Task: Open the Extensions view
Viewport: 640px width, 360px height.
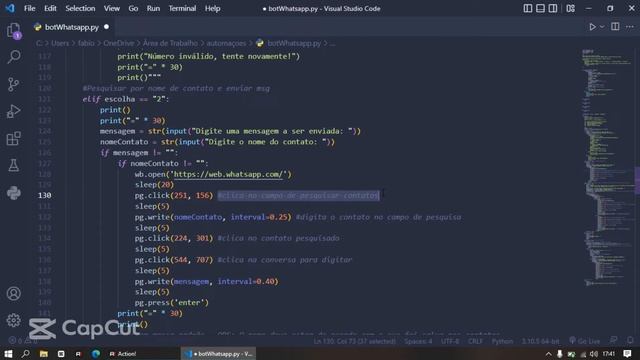Action: [13, 138]
